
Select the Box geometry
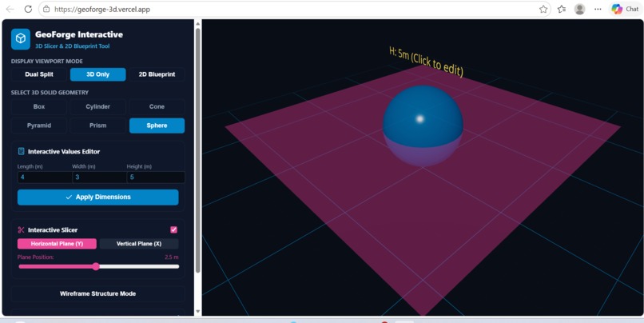(x=39, y=106)
